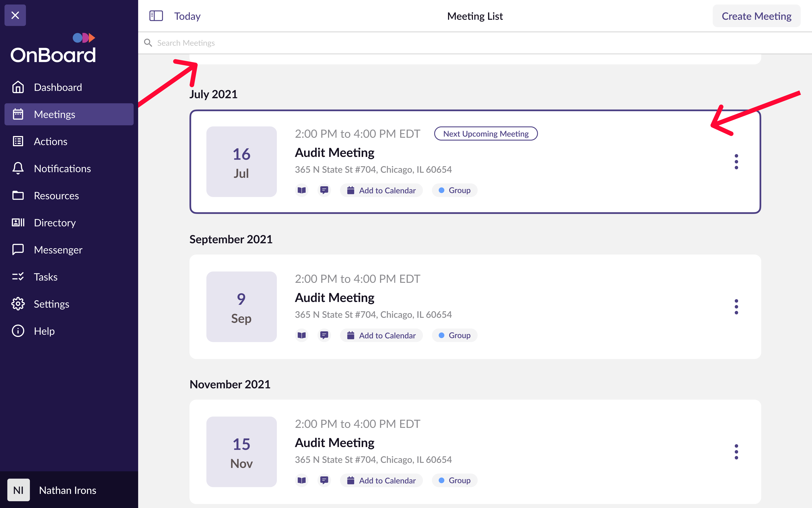812x508 pixels.
Task: Click the Group tag on the 16 Jul meeting
Action: tap(454, 190)
